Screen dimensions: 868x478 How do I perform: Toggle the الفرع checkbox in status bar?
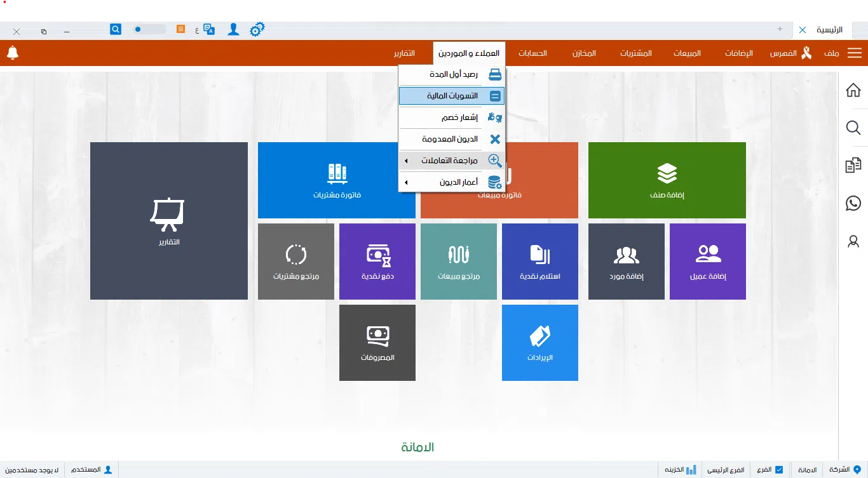(779, 470)
